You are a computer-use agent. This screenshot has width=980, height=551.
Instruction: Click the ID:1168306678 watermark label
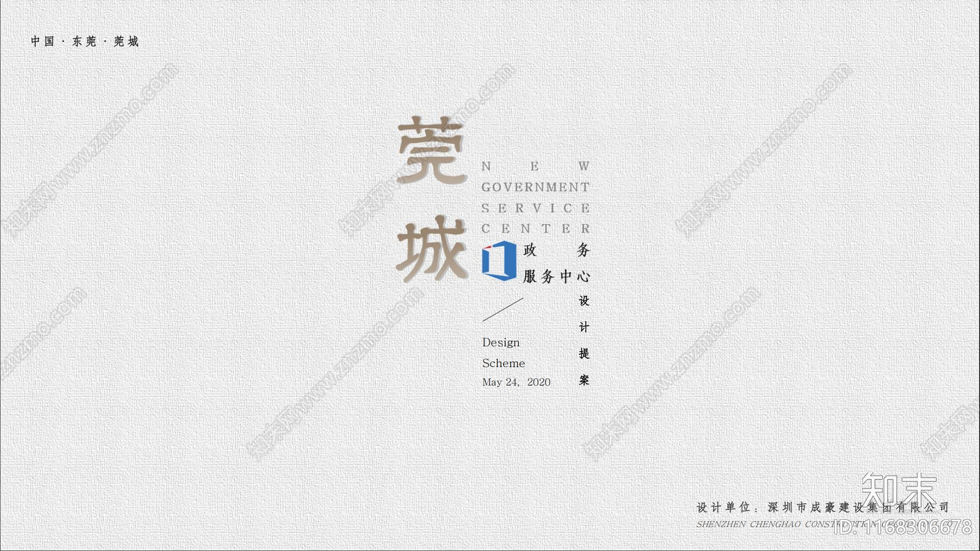[903, 527]
